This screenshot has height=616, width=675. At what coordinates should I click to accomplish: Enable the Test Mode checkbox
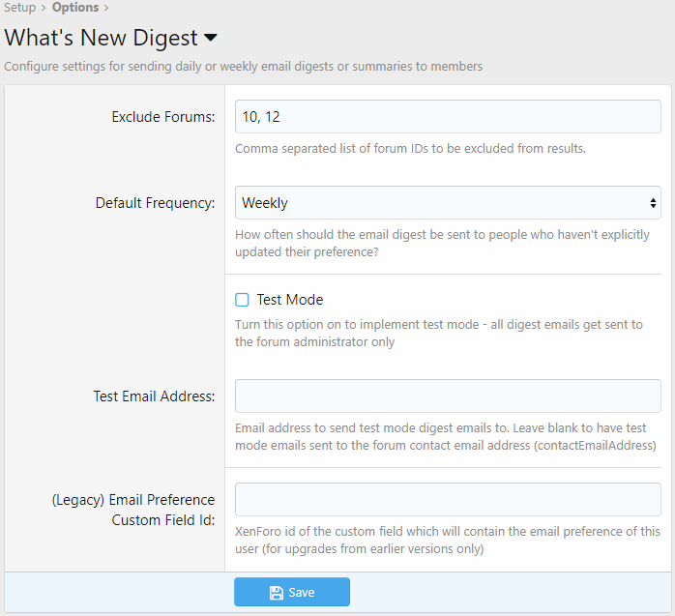(243, 300)
